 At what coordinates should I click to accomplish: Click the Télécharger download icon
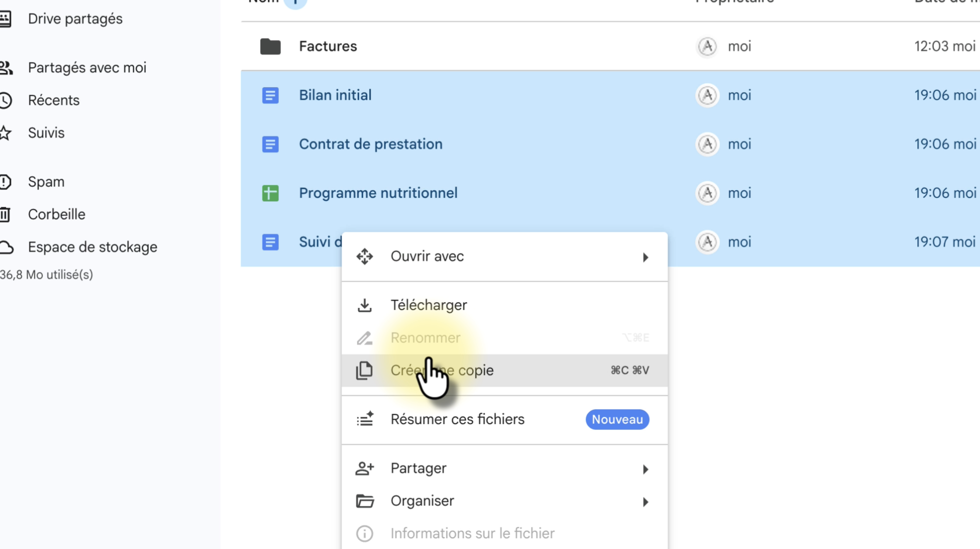pos(365,305)
